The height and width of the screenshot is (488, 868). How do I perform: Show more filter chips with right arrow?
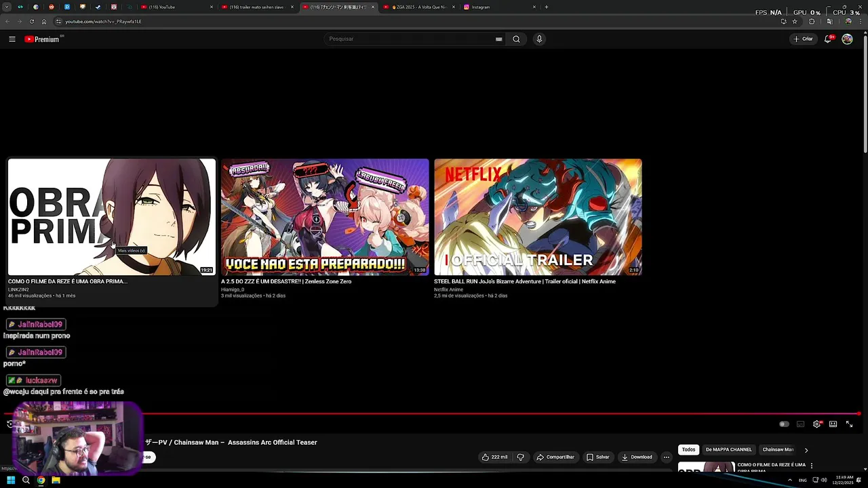click(x=806, y=450)
